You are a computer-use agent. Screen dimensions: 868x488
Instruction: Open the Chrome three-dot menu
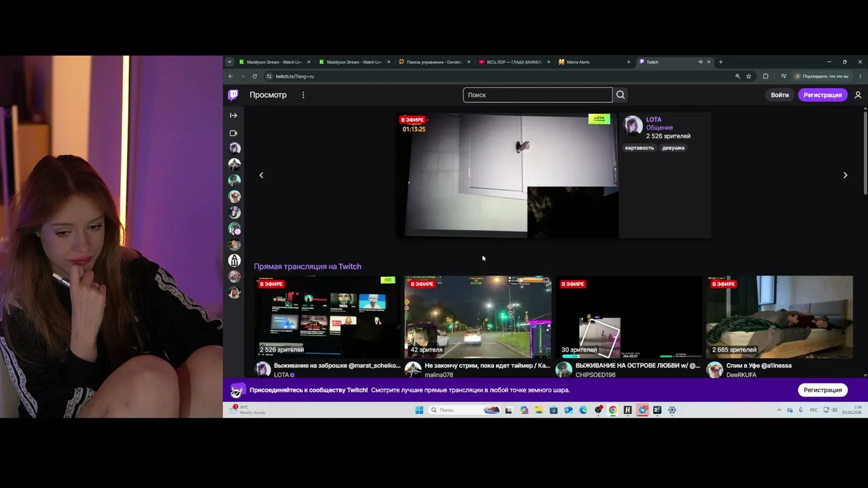point(861,76)
